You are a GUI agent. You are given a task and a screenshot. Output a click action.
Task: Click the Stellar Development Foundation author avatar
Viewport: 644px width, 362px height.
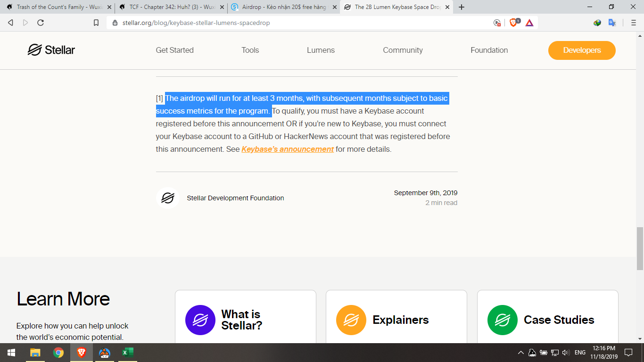[x=167, y=198]
